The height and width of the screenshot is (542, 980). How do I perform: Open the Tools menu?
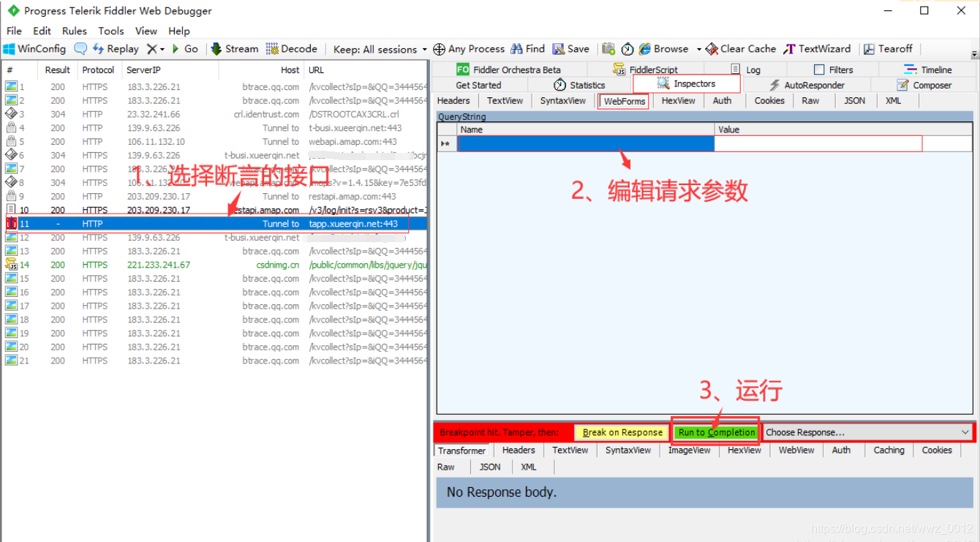coord(111,31)
